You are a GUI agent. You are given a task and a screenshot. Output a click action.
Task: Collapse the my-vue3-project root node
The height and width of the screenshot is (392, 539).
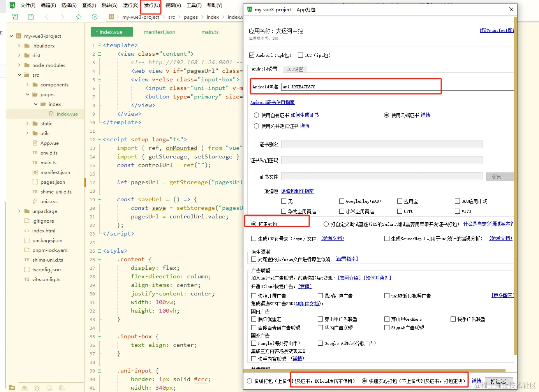[11, 36]
